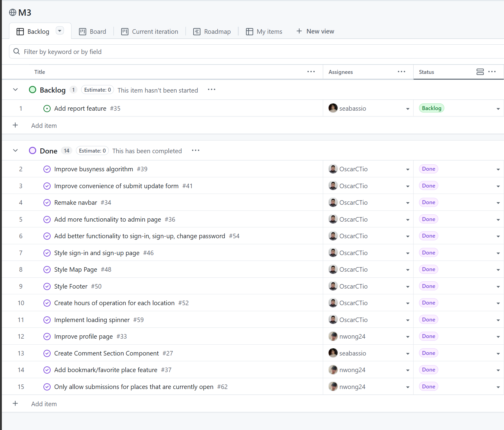The image size is (504, 430).
Task: Open the My items tab
Action: point(264,32)
